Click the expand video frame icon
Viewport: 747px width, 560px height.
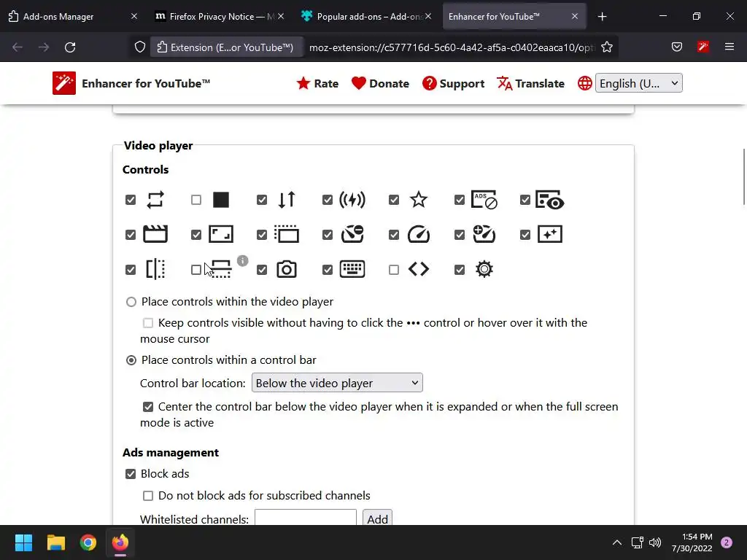tap(221, 234)
